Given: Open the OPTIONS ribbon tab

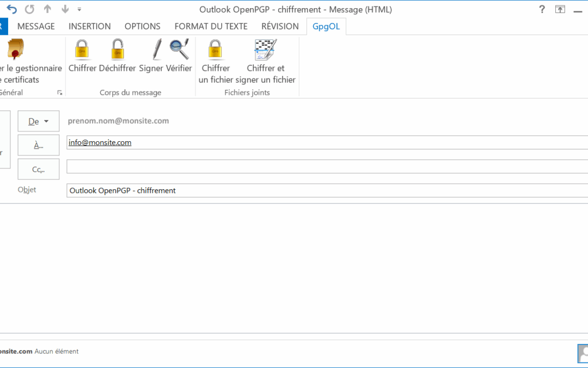Looking at the screenshot, I should pos(143,26).
